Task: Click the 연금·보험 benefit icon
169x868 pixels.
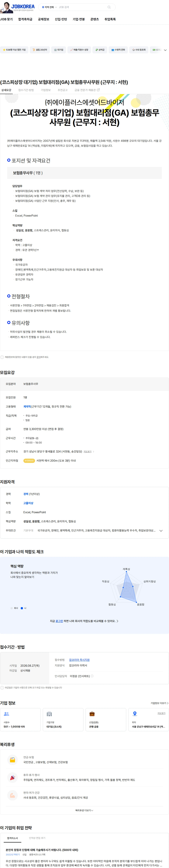Action: [12, 760]
